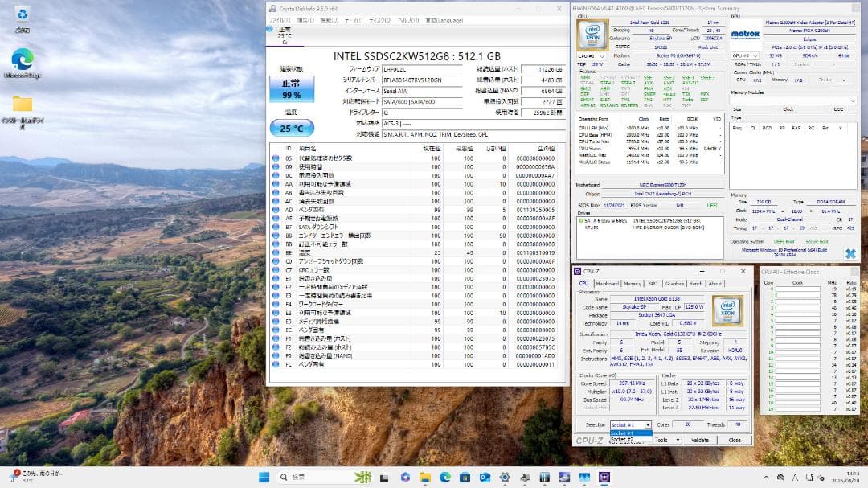Switch to the Bench tab in CPU-Z
This screenshot has height=488, width=868.
(696, 284)
